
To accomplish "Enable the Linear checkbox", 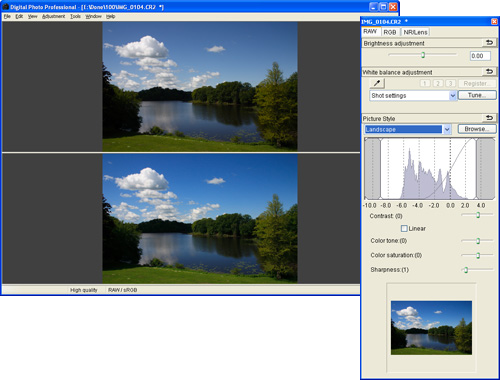I will [404, 228].
